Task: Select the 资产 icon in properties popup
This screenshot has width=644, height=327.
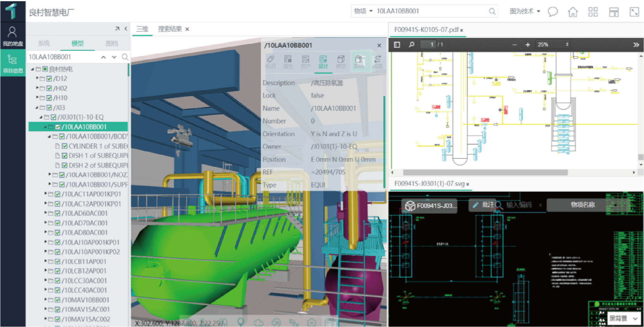Action: (305, 61)
